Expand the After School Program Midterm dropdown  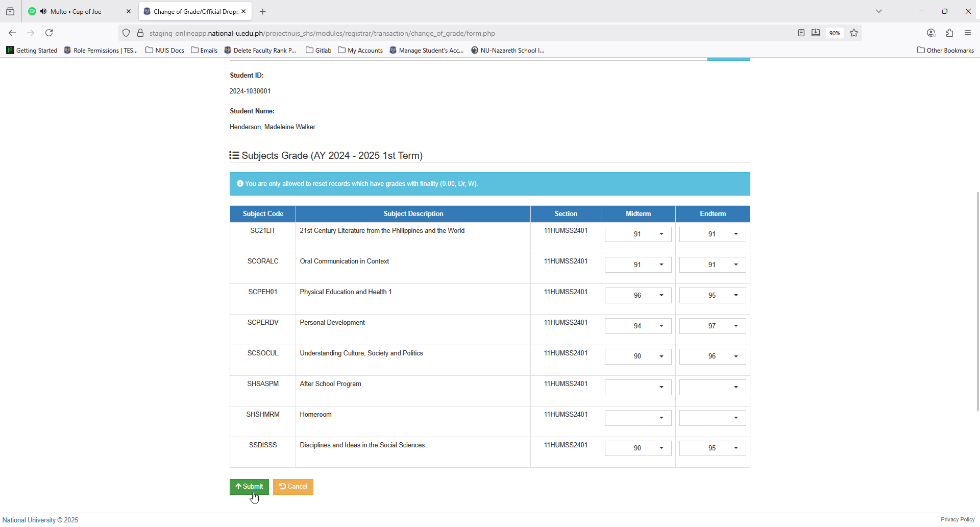[638, 388]
